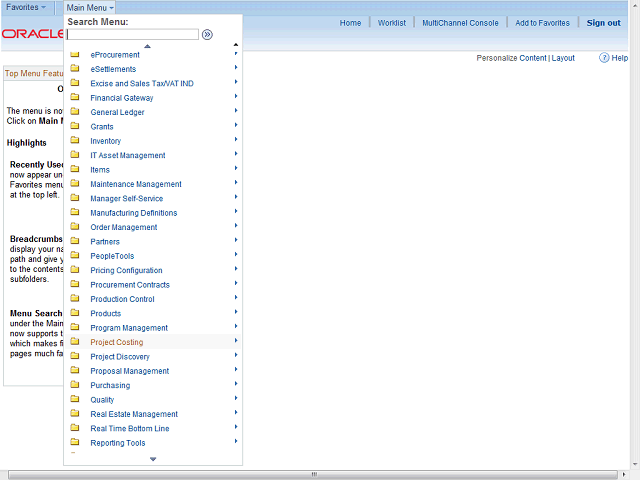Expand the Real Estate Management submenu arrow
The image size is (640, 480).
point(236,413)
